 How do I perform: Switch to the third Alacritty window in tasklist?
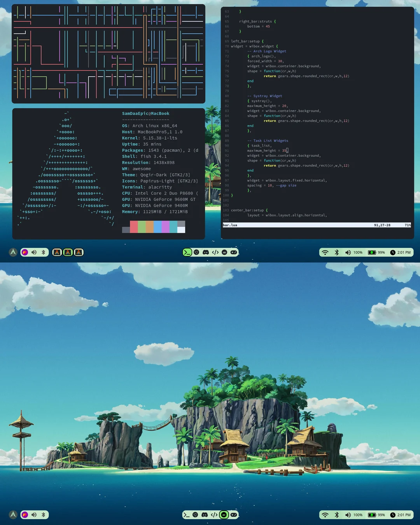pos(78,252)
